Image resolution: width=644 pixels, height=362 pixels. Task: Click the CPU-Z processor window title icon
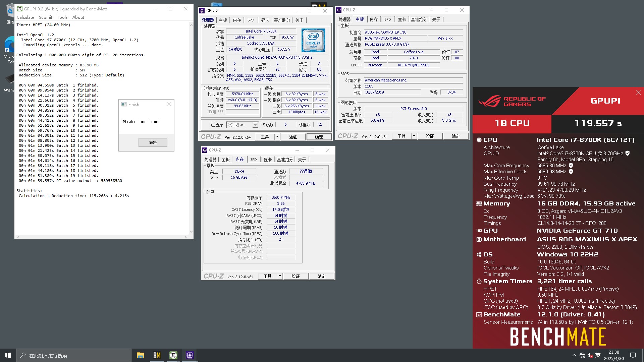tap(202, 11)
